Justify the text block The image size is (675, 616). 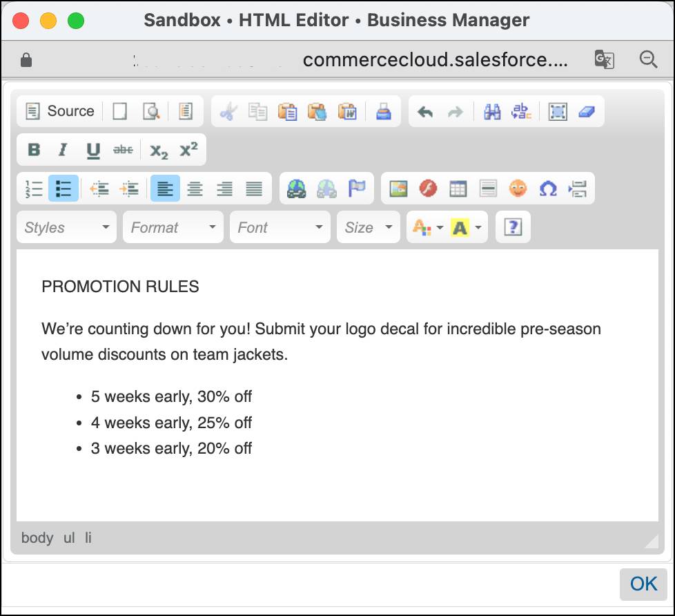click(254, 189)
